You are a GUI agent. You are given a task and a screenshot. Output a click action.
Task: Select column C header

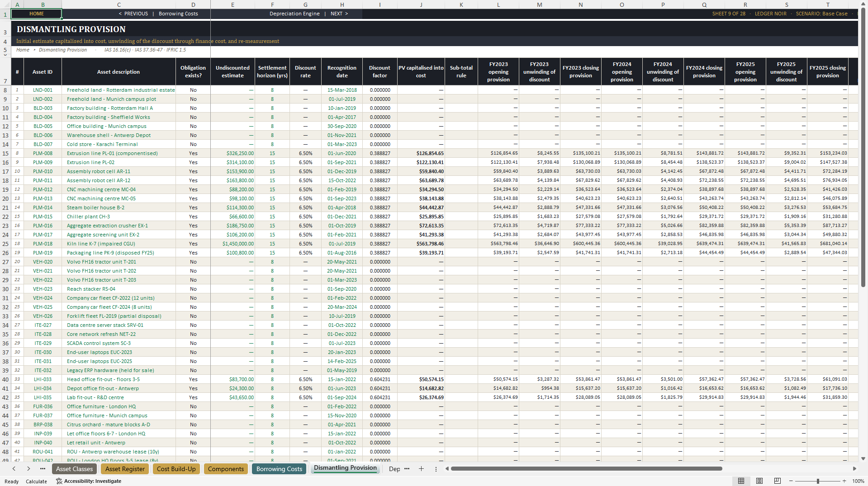click(119, 5)
